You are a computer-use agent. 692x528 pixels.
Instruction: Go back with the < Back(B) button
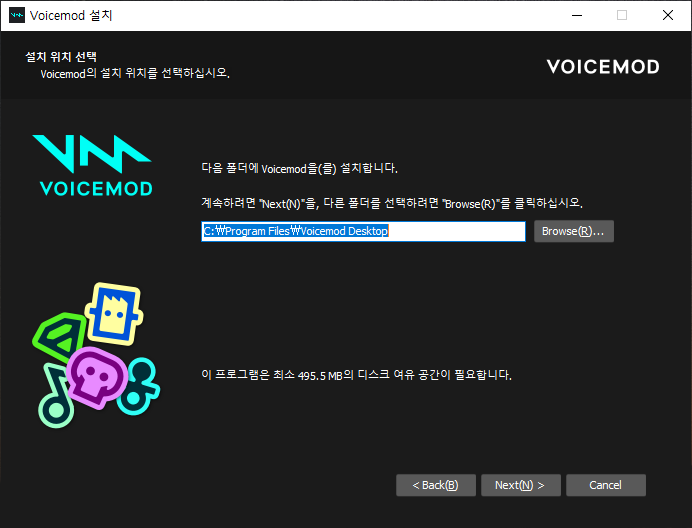tap(436, 485)
